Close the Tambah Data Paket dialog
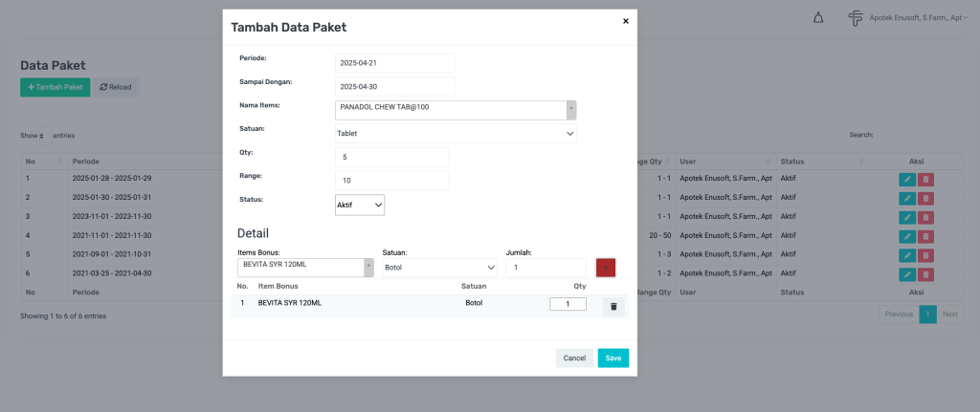The image size is (980, 412). pyautogui.click(x=626, y=21)
